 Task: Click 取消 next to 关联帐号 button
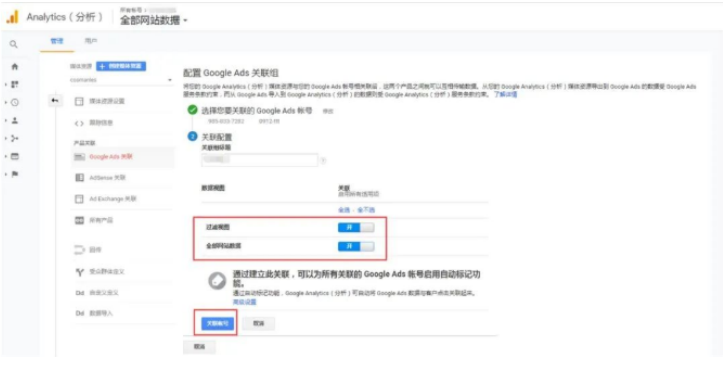[x=259, y=323]
